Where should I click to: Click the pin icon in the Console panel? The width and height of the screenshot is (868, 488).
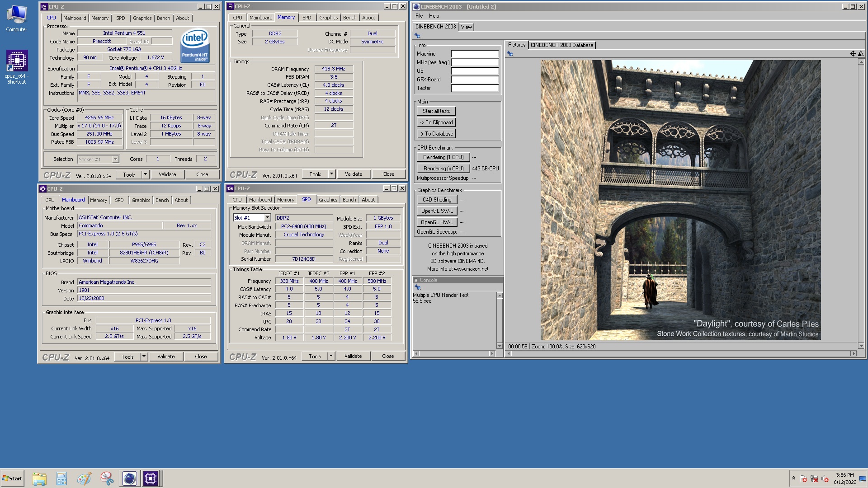(418, 287)
